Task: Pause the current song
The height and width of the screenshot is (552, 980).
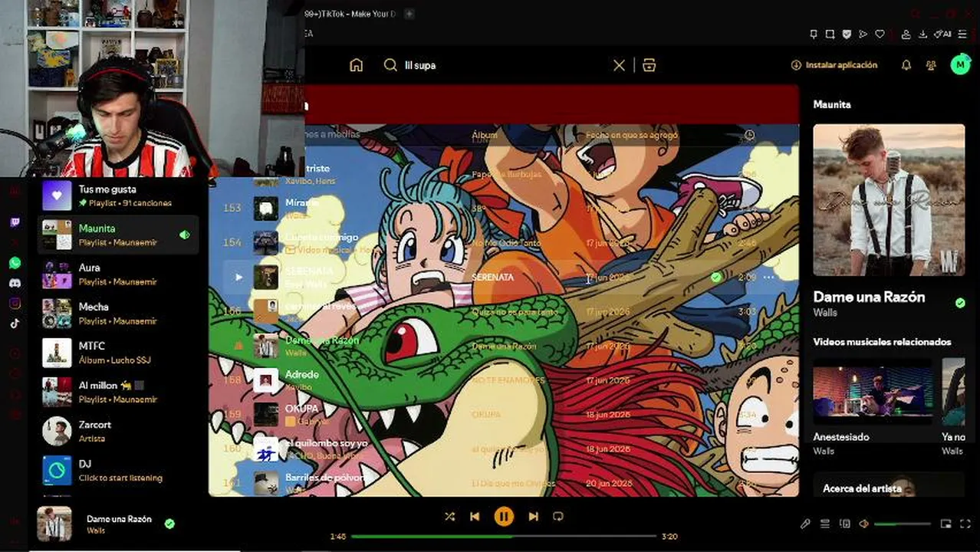Action: tap(504, 517)
